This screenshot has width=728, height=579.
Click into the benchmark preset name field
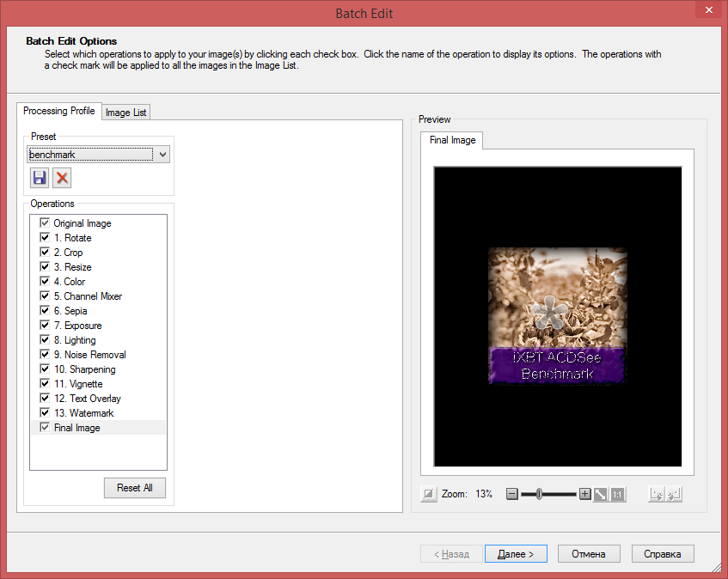[90, 155]
